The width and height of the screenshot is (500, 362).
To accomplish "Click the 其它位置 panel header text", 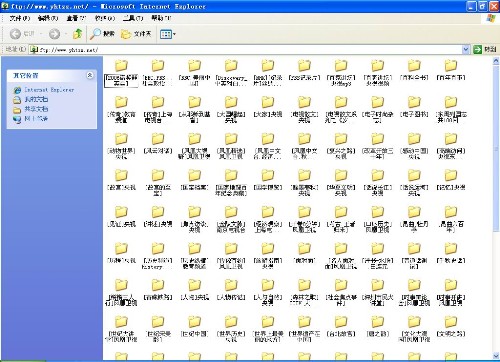I will (x=26, y=75).
